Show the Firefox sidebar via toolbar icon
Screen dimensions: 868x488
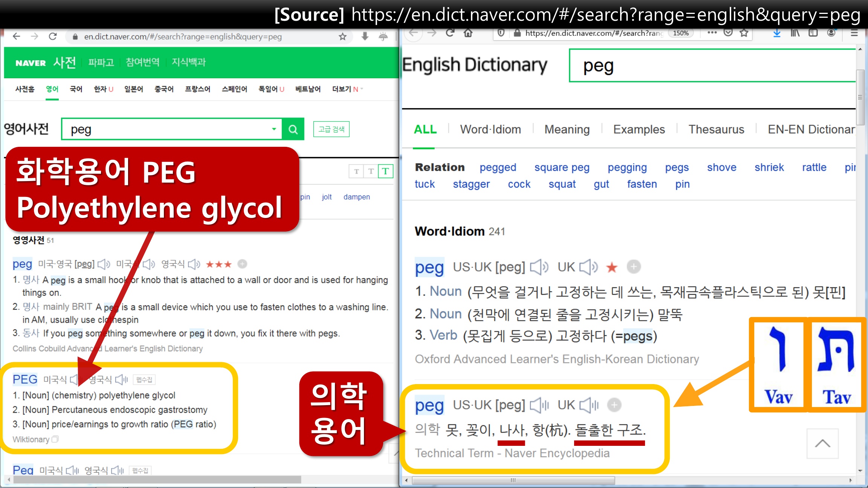813,33
